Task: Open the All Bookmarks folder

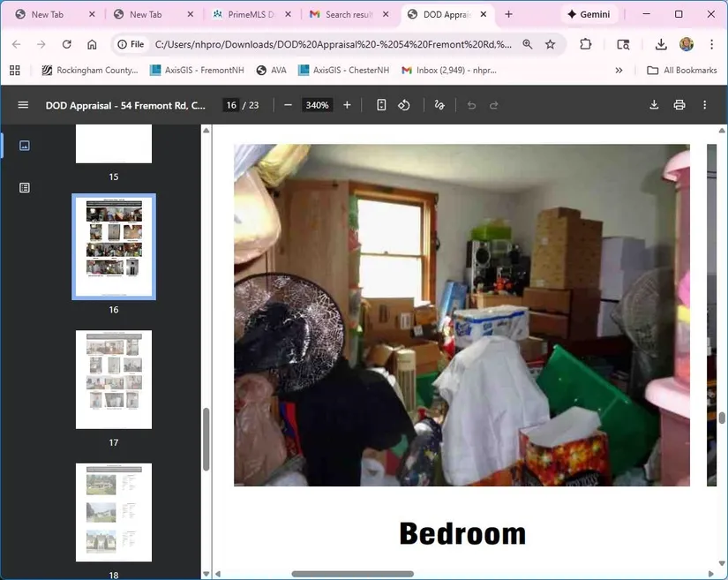Action: 681,71
